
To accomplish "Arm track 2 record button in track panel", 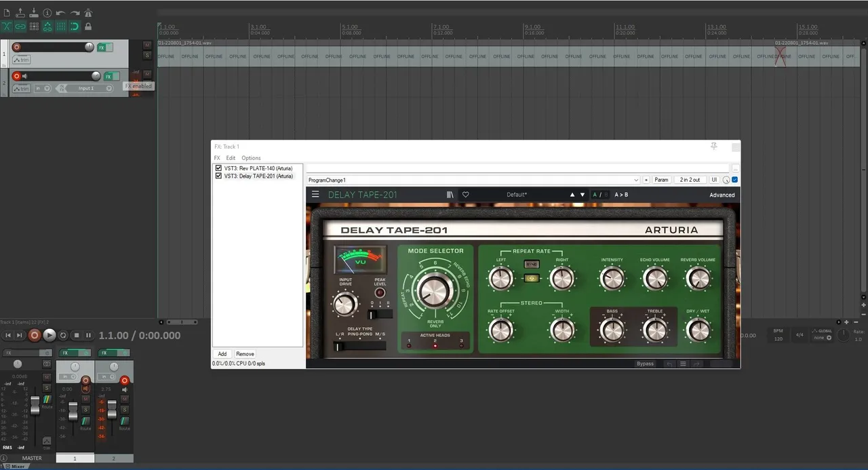I will (x=16, y=76).
